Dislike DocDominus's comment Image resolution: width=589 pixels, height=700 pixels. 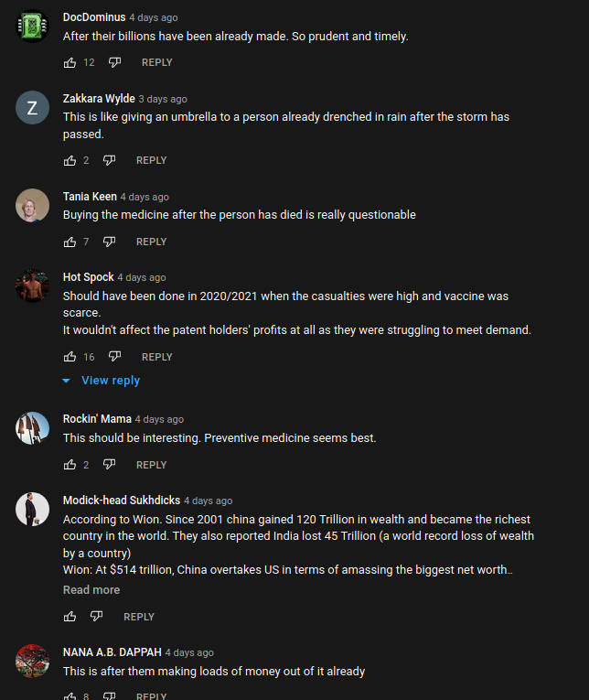click(114, 62)
